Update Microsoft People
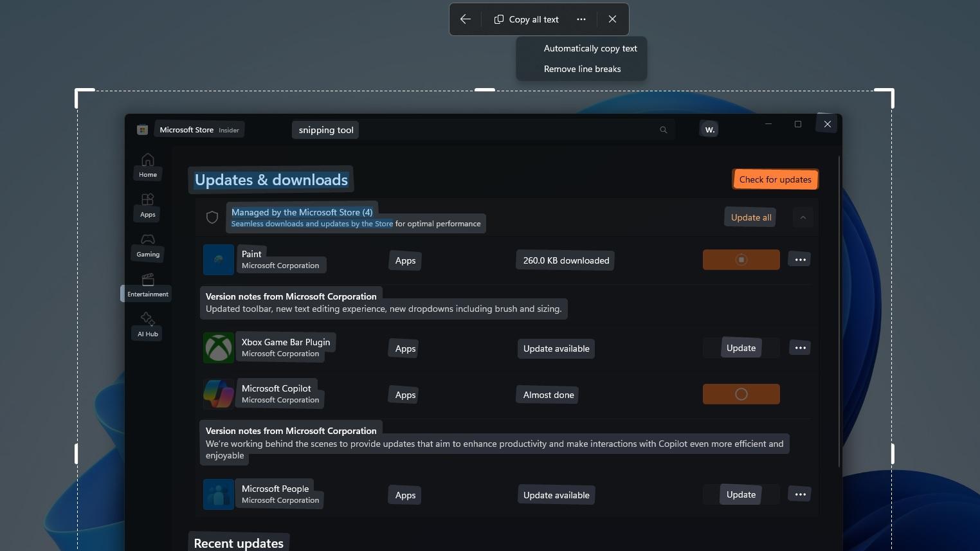Screen dimensions: 980x551 tap(741, 494)
